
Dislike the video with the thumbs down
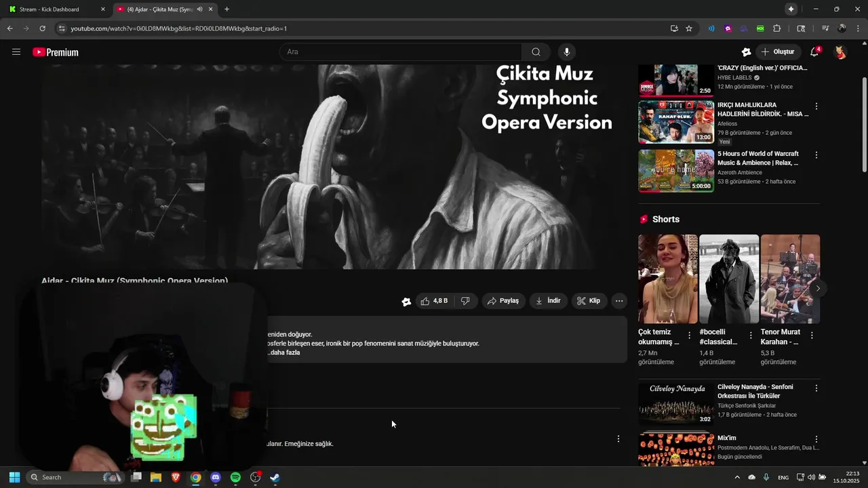465,301
